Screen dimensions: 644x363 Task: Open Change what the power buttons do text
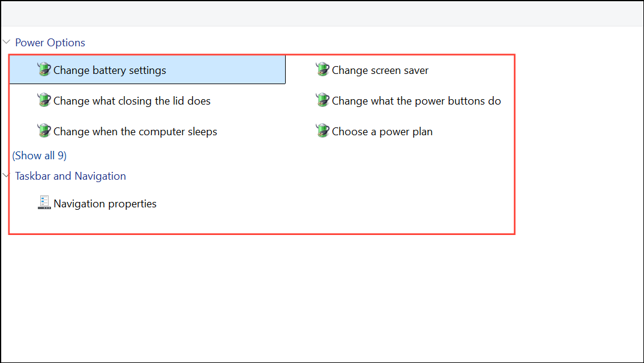(416, 101)
